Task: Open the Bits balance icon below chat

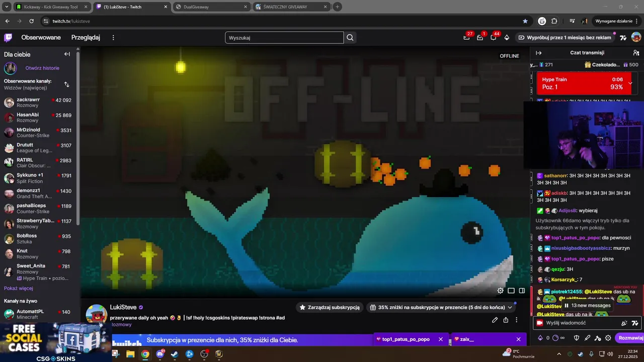Action: coord(541,338)
